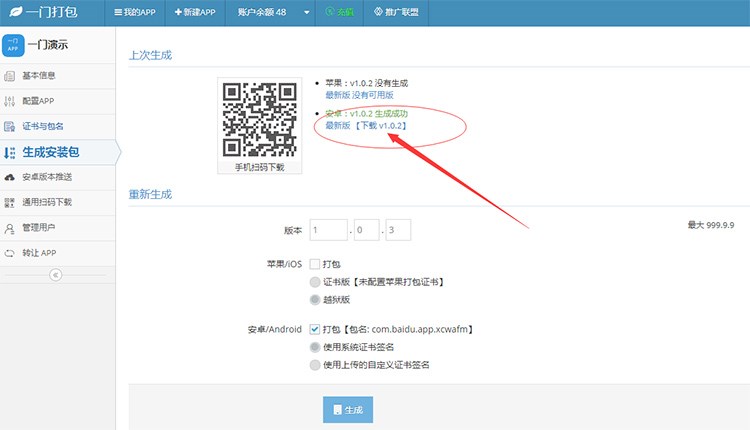Select the 越狱版 radio button
Screen dimensions: 750x430
coord(315,300)
